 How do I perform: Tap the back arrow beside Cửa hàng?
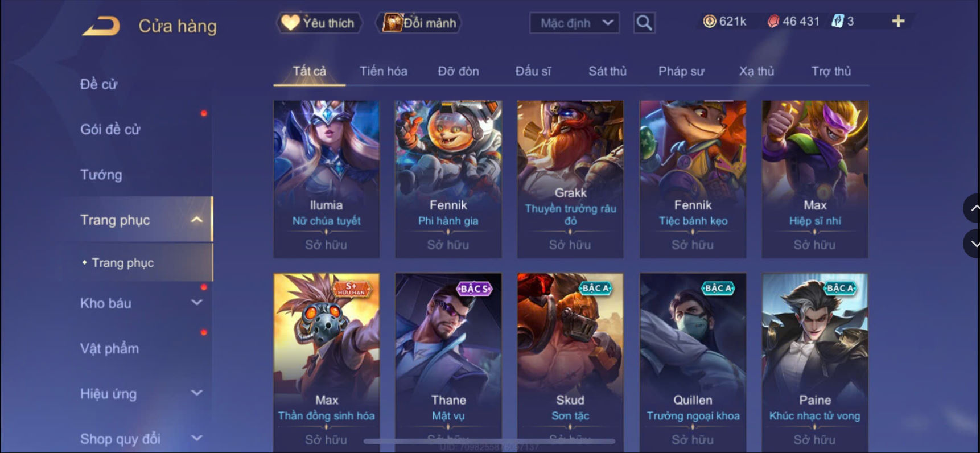tap(101, 26)
